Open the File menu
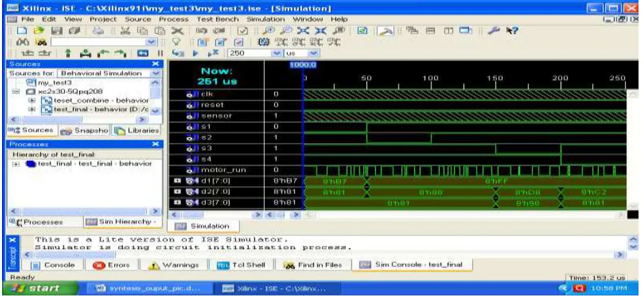This screenshot has height=297, width=644. [28, 19]
